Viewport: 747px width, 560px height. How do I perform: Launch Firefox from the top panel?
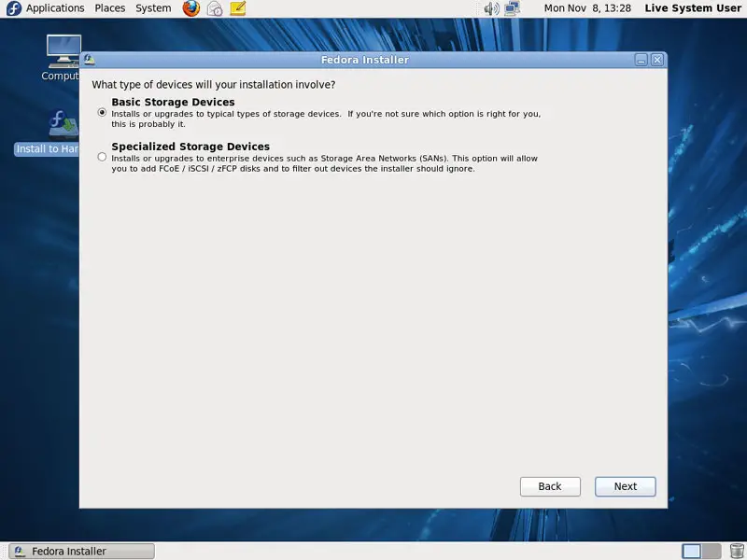[x=191, y=8]
